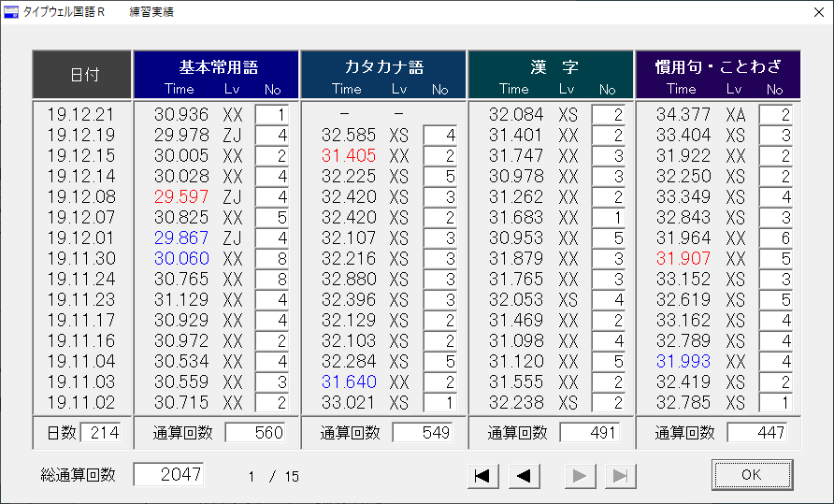Select the date 19.12.21
The width and height of the screenshot is (834, 504).
pyautogui.click(x=80, y=114)
